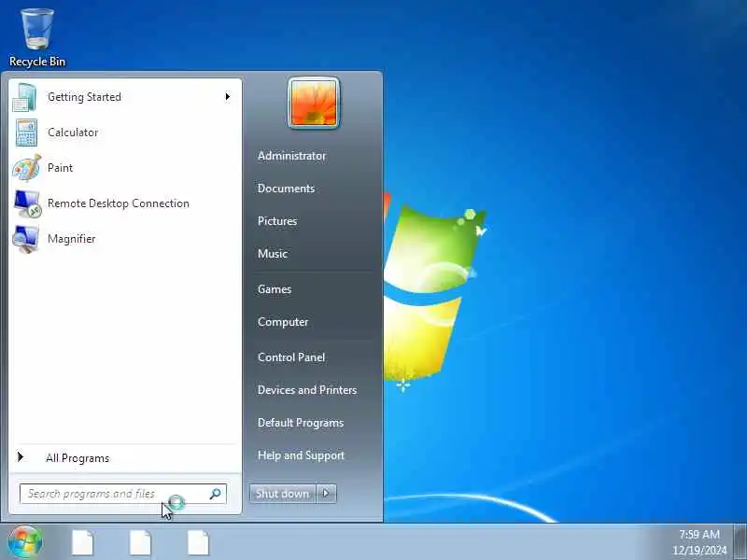Open Devices and Printers
The image size is (747, 560).
click(x=307, y=390)
